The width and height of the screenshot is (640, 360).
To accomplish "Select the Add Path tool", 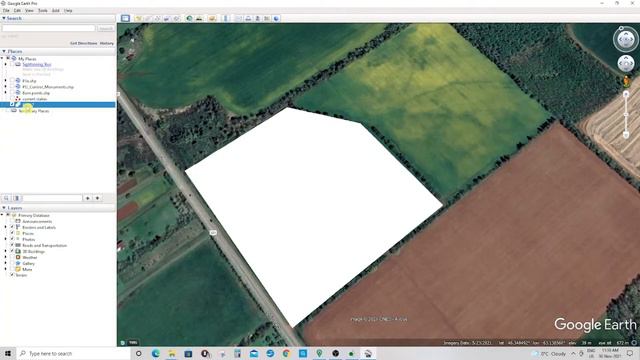I will pyautogui.click(x=157, y=18).
